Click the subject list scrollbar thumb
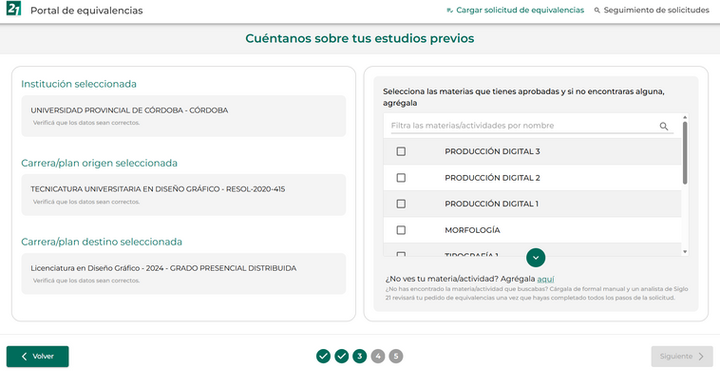 point(685,153)
